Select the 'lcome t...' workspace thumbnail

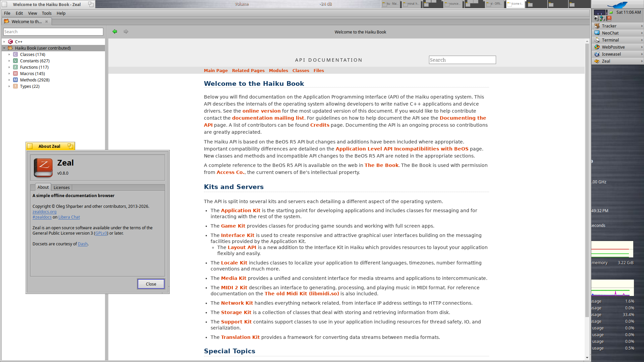point(516,4)
